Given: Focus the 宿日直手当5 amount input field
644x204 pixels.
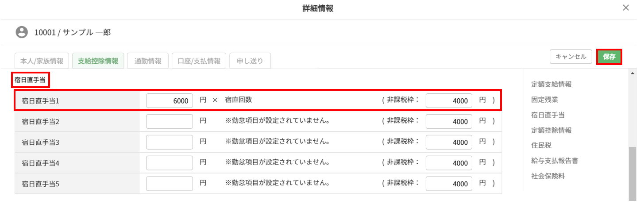Looking at the screenshot, I should click(170, 184).
